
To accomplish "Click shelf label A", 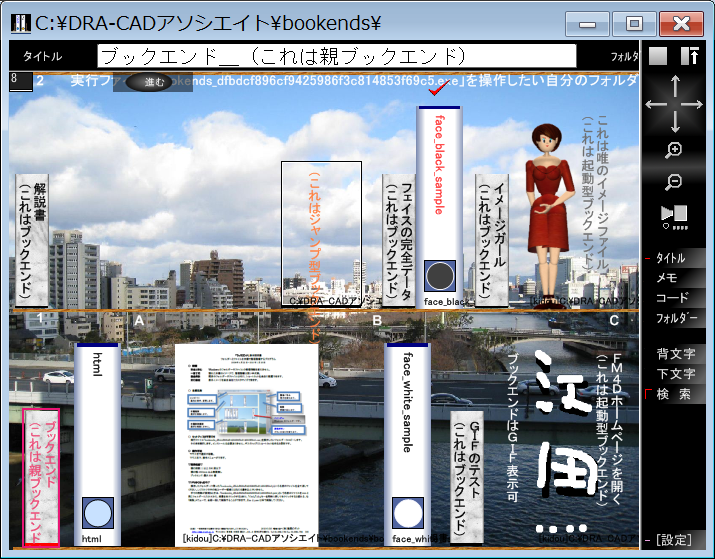I will (139, 321).
